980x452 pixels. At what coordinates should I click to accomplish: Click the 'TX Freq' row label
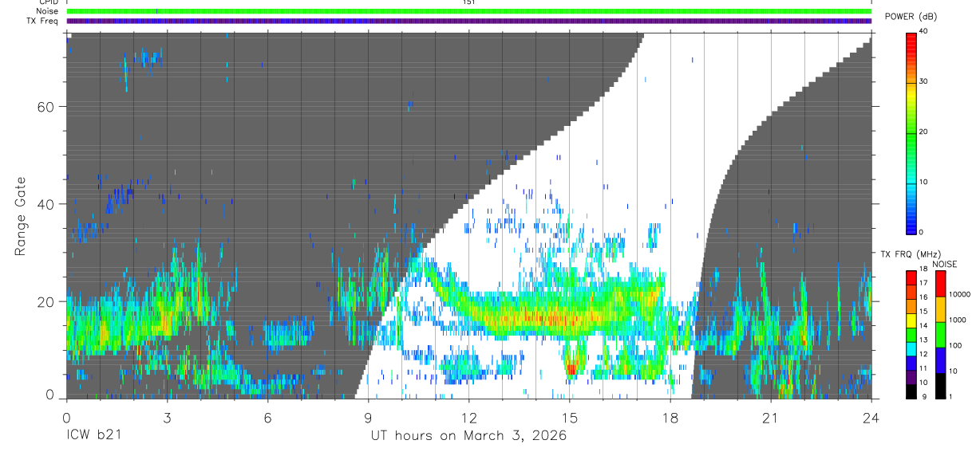(x=43, y=21)
